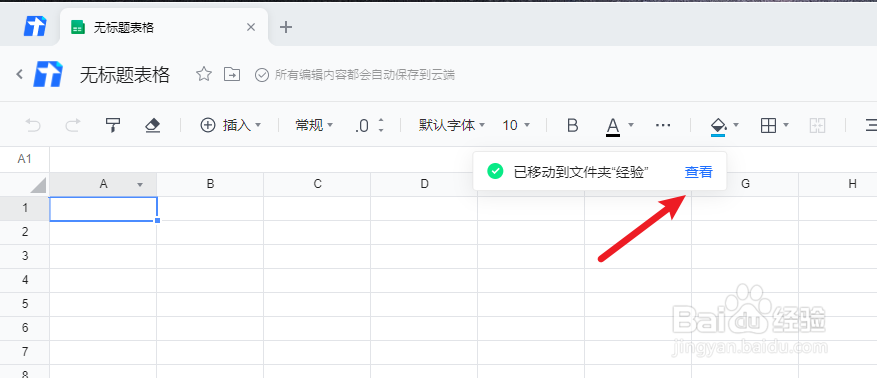This screenshot has width=877, height=378.
Task: Click the 已移动到文件夹"经验" message text
Action: click(x=581, y=172)
